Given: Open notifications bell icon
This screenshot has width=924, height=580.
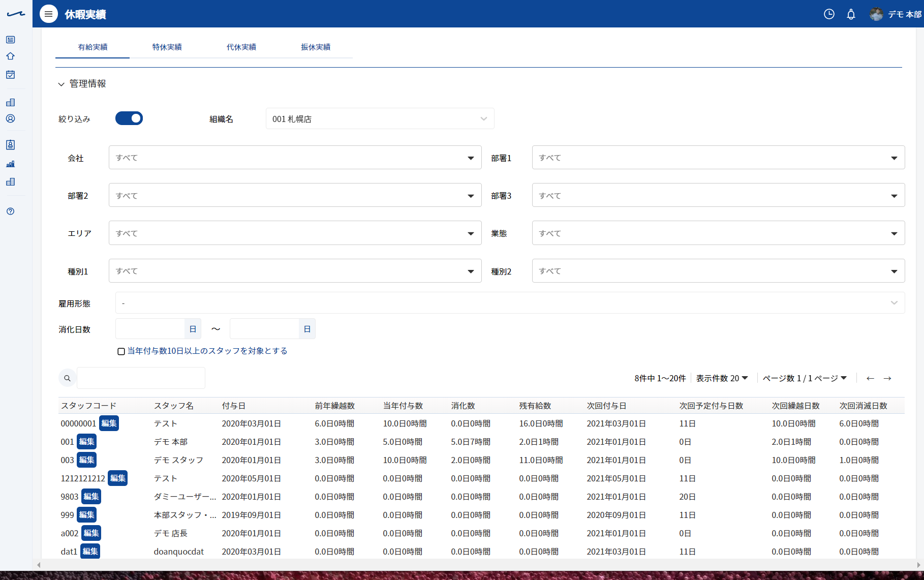Looking at the screenshot, I should (851, 14).
